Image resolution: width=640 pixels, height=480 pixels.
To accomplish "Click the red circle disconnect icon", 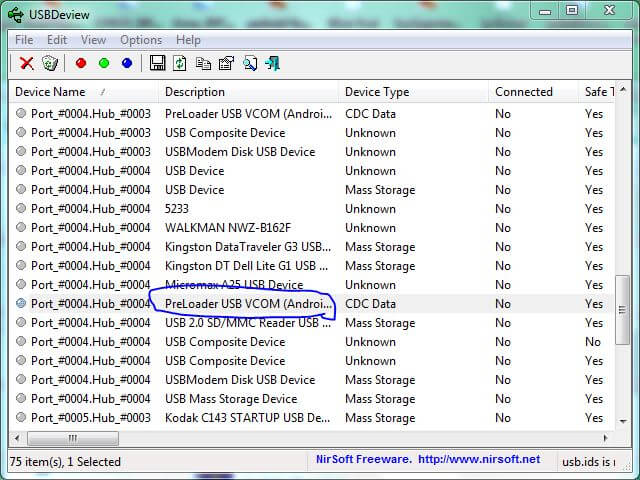I will 81,63.
